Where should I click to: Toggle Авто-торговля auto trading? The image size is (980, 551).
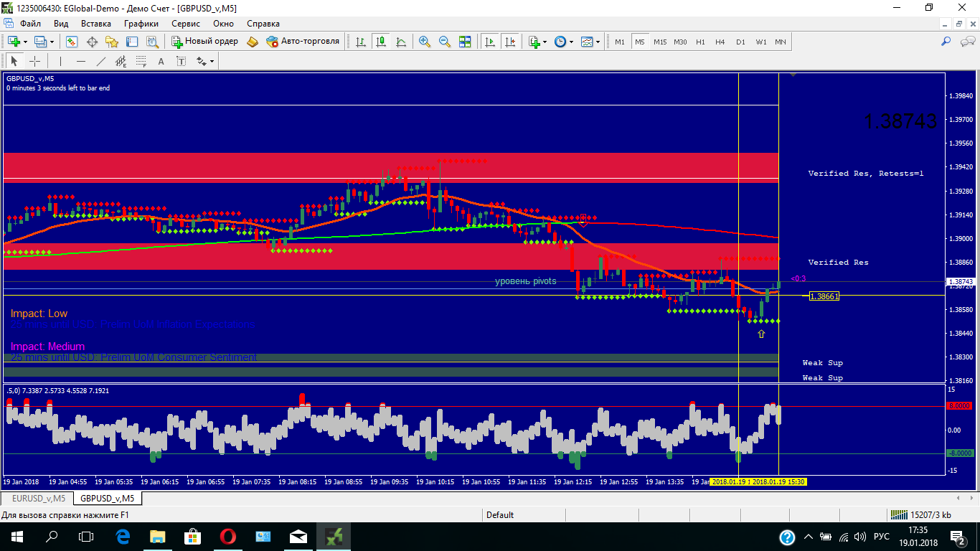303,42
